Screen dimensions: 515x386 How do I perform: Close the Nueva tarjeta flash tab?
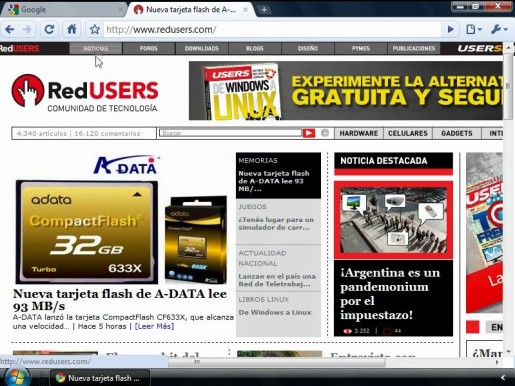coord(245,10)
